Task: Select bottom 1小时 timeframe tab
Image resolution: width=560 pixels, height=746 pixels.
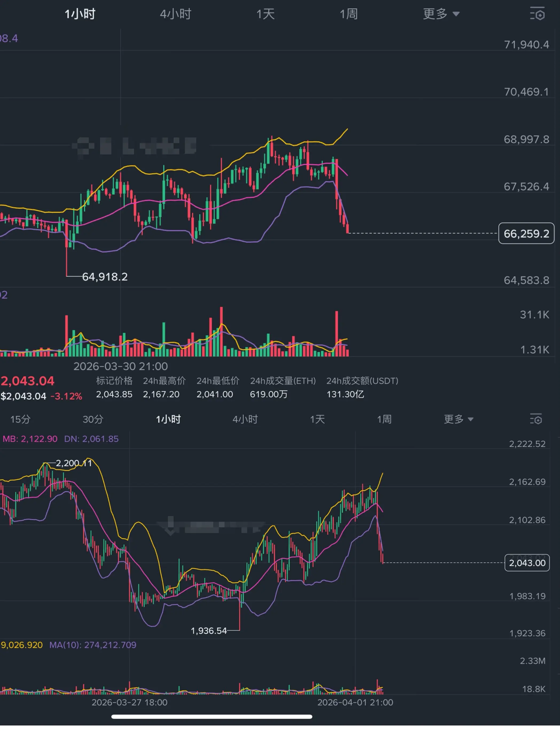Action: click(168, 419)
